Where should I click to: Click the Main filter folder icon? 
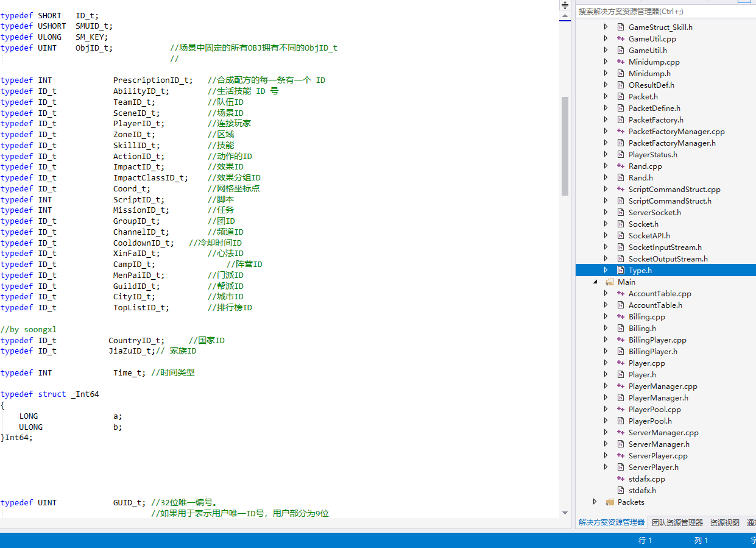[610, 282]
